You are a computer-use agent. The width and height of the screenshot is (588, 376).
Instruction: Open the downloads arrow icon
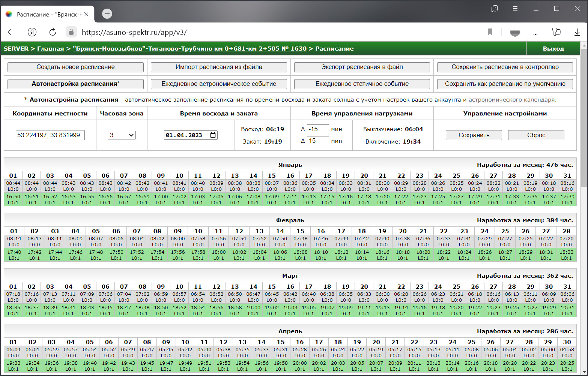click(577, 32)
